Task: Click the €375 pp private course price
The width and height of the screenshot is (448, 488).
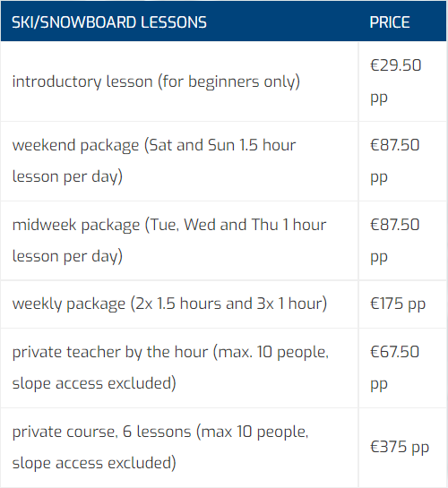Action: pyautogui.click(x=400, y=448)
